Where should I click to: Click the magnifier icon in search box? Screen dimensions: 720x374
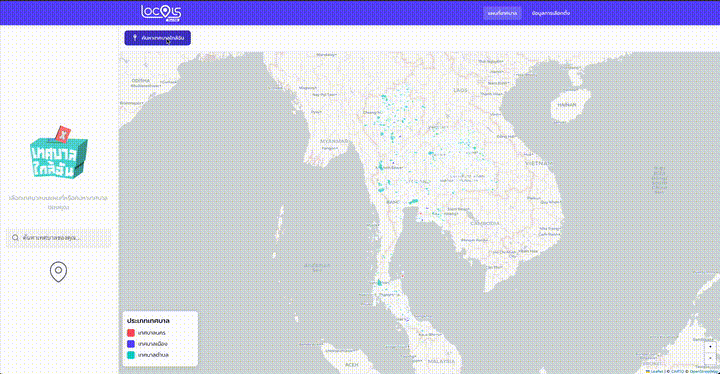tap(15, 238)
